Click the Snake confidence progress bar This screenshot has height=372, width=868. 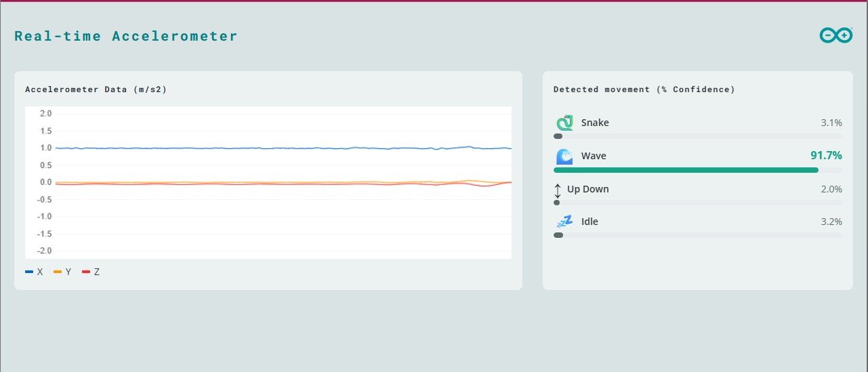(x=698, y=136)
